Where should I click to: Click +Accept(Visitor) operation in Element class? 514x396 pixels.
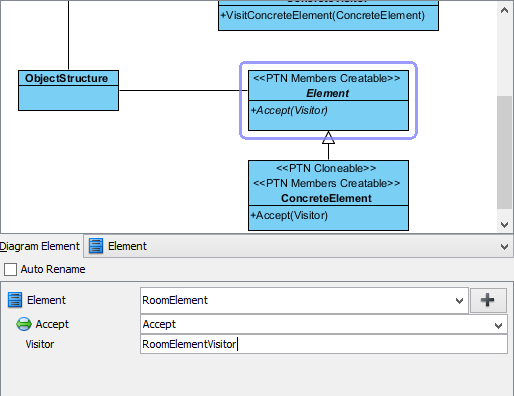tap(289, 110)
